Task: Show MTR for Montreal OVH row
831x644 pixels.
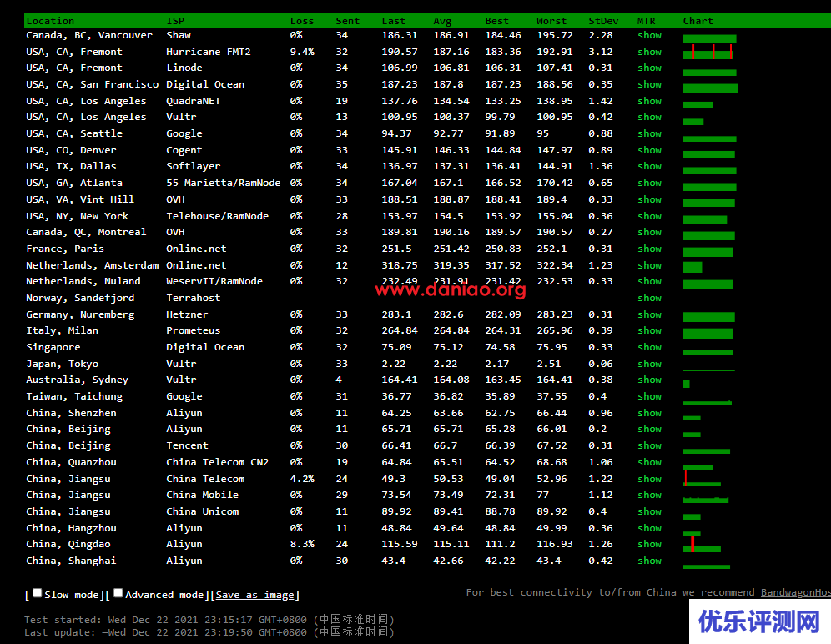Action: coord(649,232)
